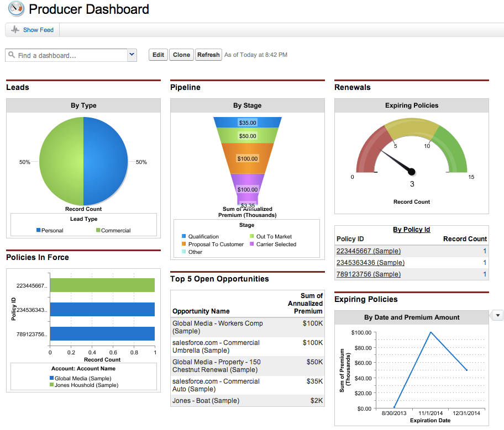Click the Carrier Selected legend square

click(x=251, y=244)
